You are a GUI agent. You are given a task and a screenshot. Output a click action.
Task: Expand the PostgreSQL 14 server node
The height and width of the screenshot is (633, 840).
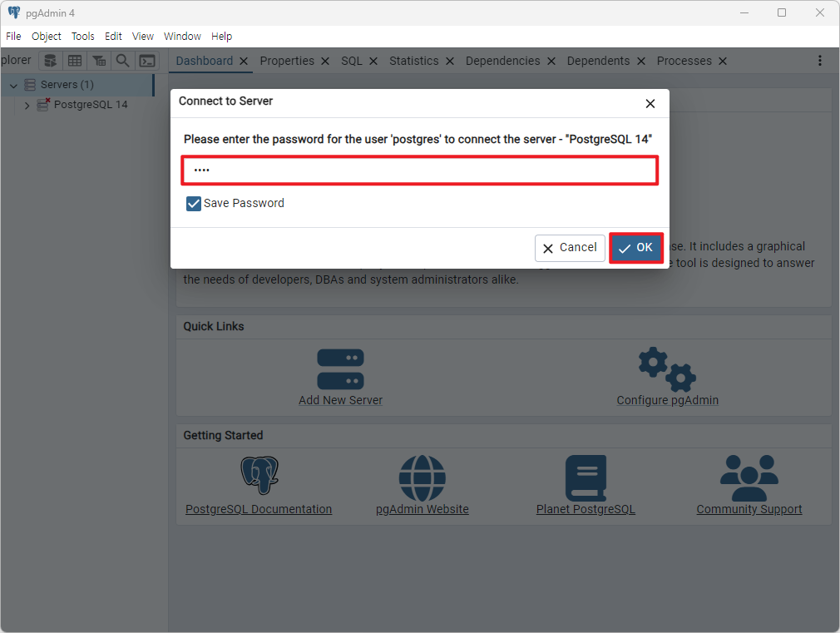tap(27, 106)
